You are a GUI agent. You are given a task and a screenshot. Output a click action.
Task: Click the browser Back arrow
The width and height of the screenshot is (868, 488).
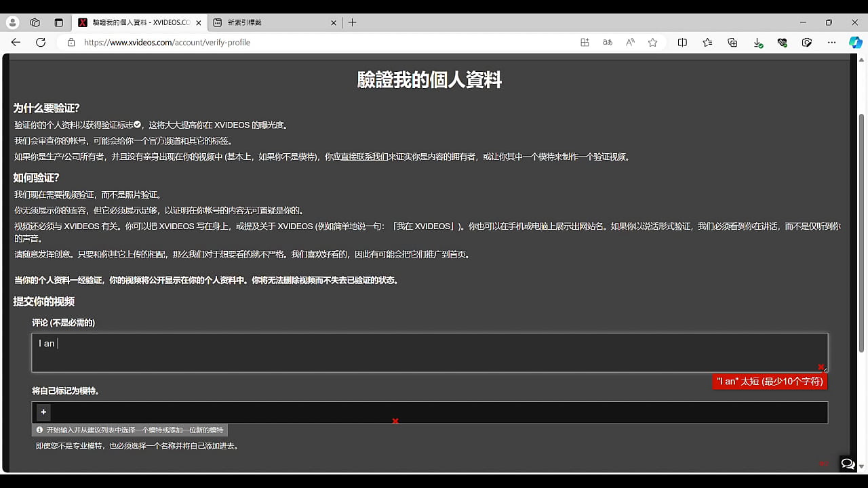coord(16,42)
